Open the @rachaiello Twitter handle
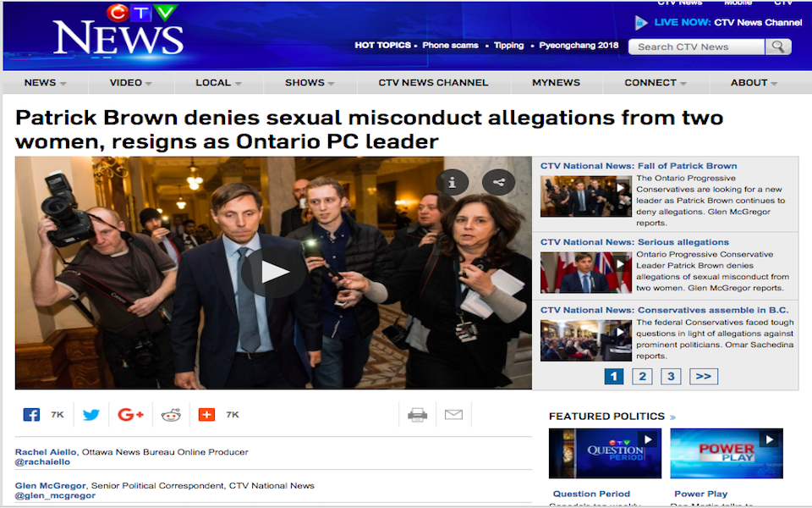Viewport: 812px width, 508px height. 42,462
